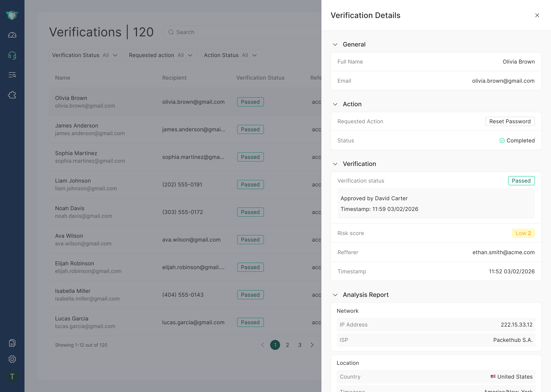The width and height of the screenshot is (551, 392).
Task: Click the fox logo in the sidebar
Action: point(12,15)
